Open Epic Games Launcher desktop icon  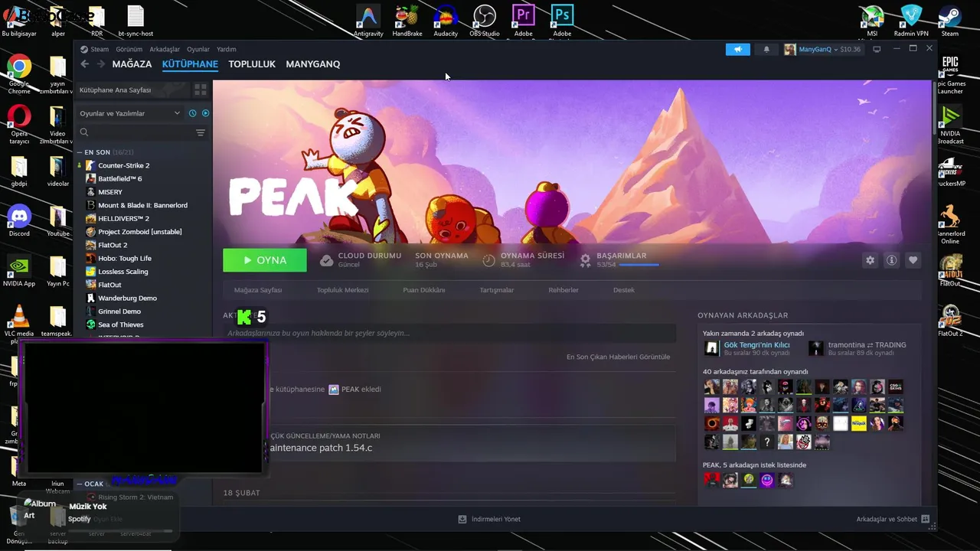[950, 74]
